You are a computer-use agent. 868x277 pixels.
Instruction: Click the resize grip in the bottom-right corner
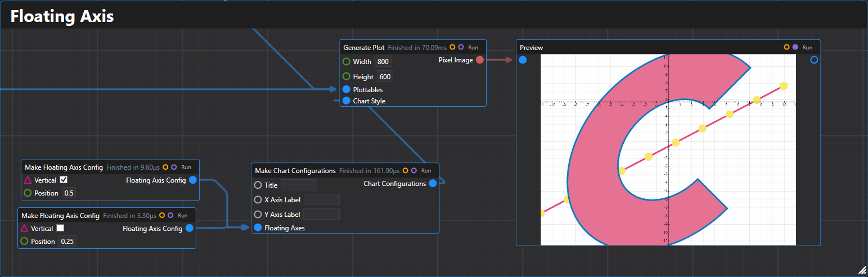coord(862,271)
